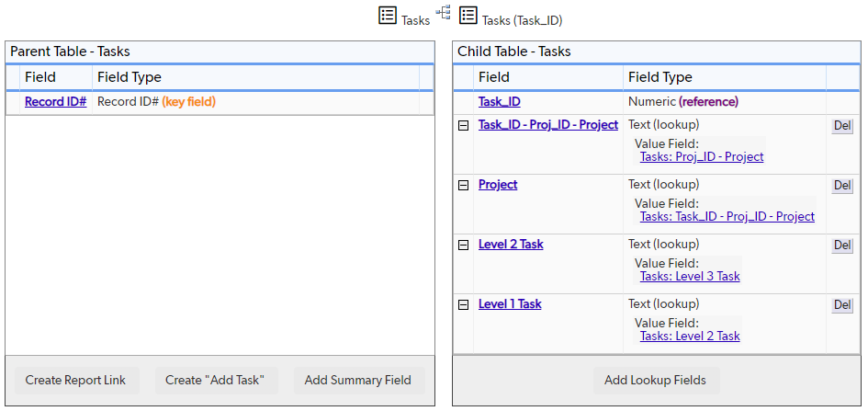Image resolution: width=868 pixels, height=411 pixels.
Task: Click Create "Add Task" button
Action: click(x=217, y=381)
